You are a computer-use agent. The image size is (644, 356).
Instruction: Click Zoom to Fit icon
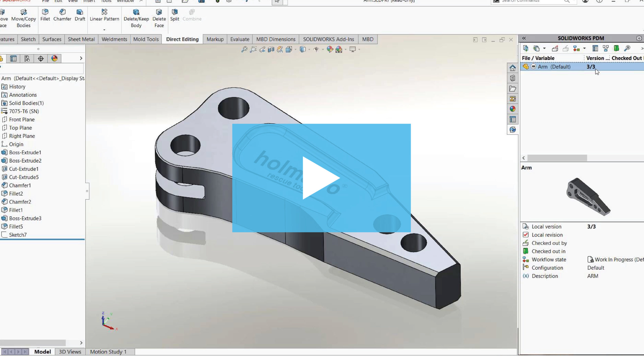point(244,49)
